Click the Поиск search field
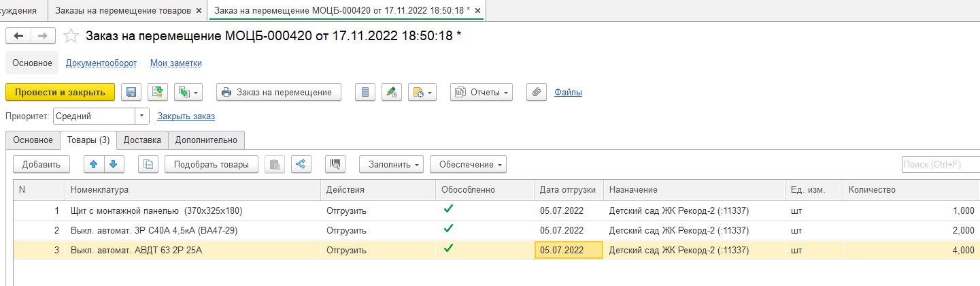This screenshot has height=286, width=980. pyautogui.click(x=940, y=164)
